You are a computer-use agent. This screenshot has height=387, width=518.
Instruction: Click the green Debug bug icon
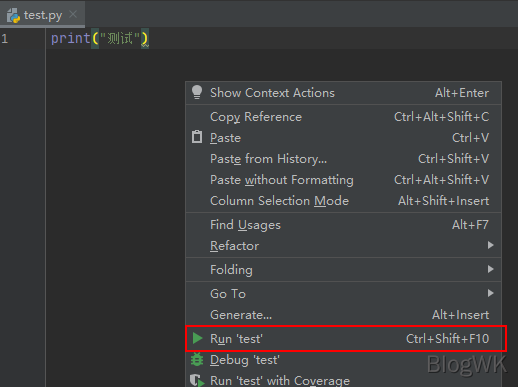197,360
